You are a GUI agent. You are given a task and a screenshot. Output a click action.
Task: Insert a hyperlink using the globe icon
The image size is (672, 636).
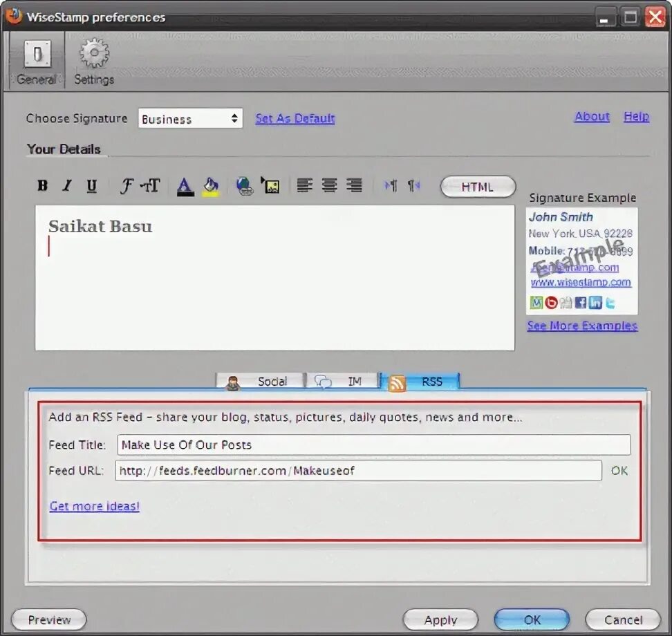coord(244,186)
